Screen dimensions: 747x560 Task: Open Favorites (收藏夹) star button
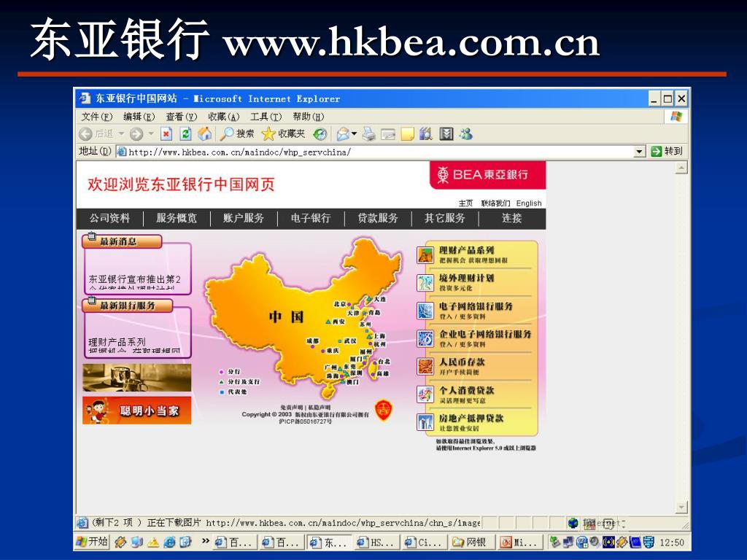[284, 134]
